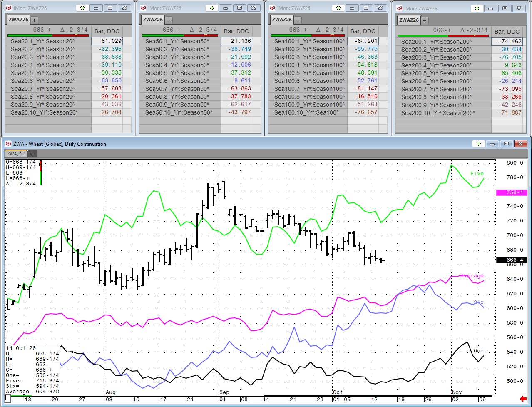Click the Bar, DDC column header in the Season200 window
532x407 pixels.
point(507,32)
